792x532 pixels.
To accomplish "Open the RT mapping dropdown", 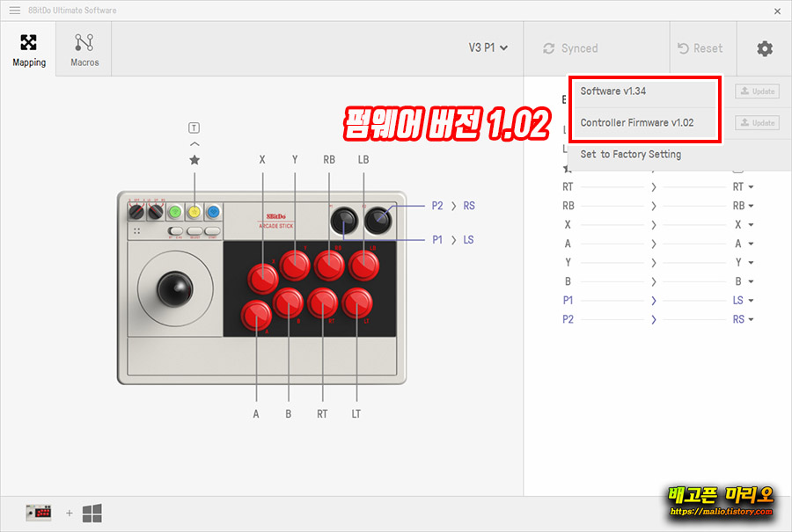I will (x=743, y=186).
